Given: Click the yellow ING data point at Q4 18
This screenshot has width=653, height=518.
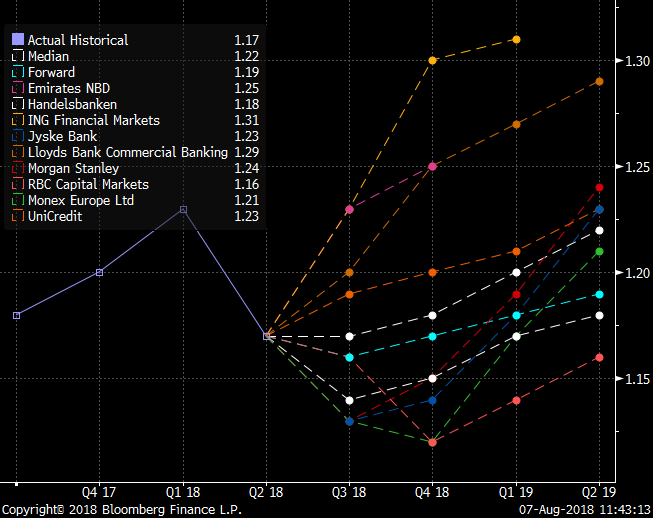Looking at the screenshot, I should [433, 60].
